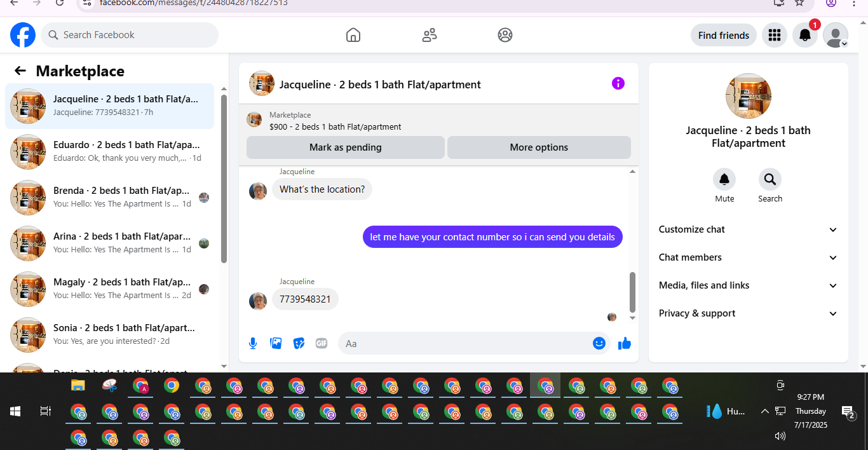The image size is (868, 450).
Task: Click the voice clip microphone icon
Action: 253,343
